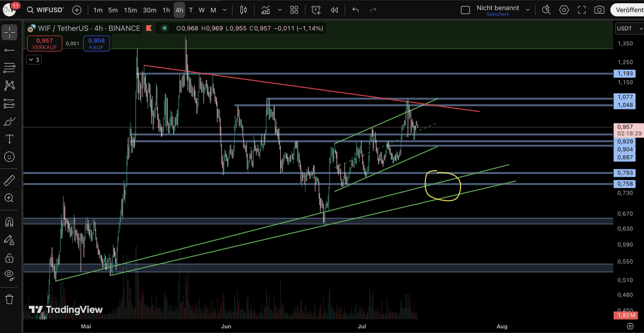Screen dimensions: 644x333
Task: Select the text annotation tool
Action: 9,139
